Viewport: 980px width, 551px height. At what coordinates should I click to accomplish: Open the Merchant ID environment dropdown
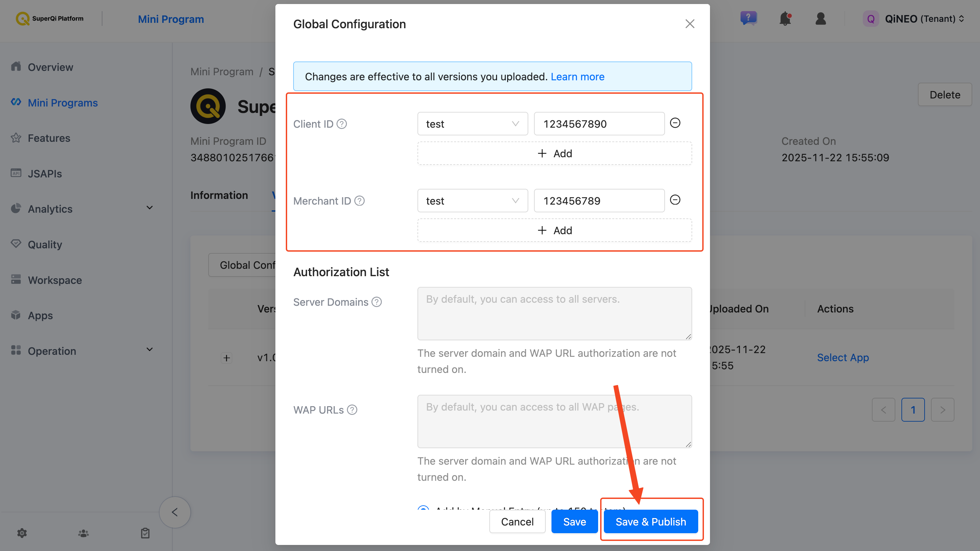pos(473,201)
